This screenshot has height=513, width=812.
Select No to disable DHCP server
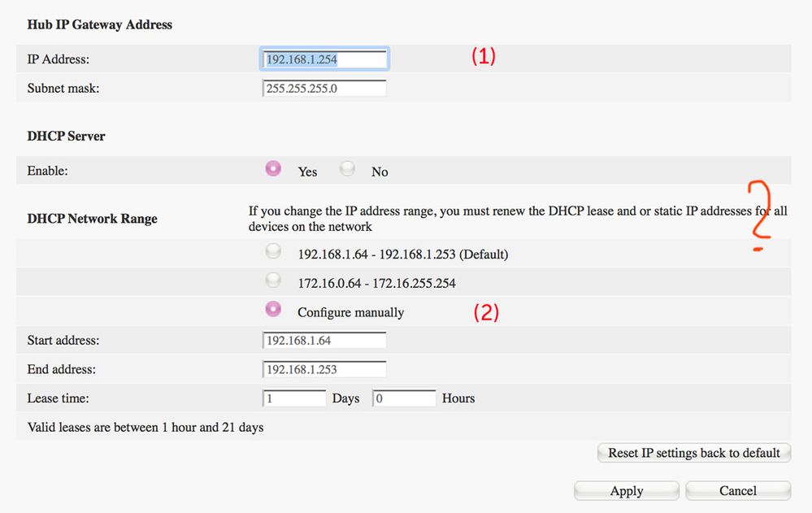pos(348,169)
